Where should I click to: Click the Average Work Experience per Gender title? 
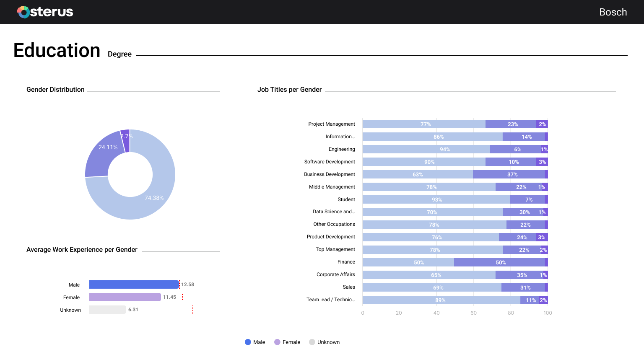point(82,250)
